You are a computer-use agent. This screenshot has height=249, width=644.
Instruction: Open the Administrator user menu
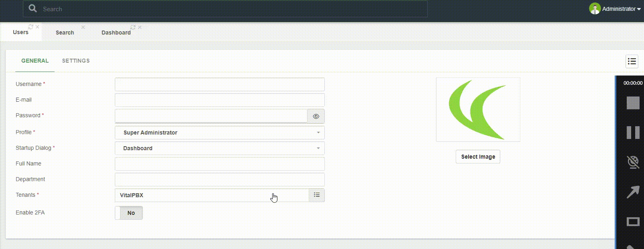(621, 9)
